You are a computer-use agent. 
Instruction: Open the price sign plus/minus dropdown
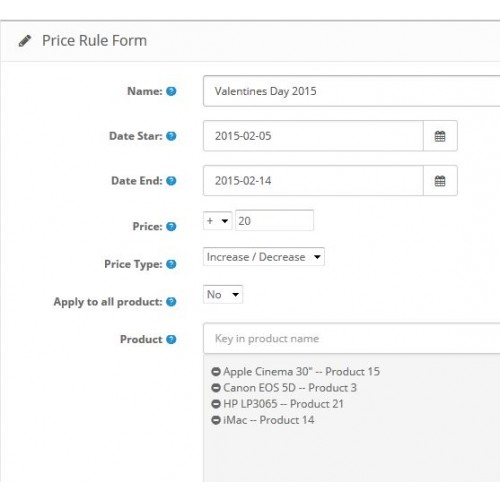218,221
